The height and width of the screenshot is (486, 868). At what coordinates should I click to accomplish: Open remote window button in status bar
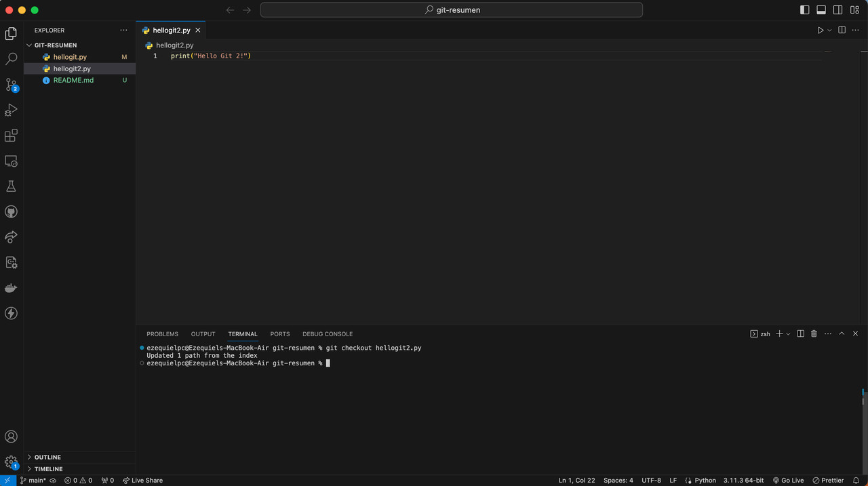point(7,481)
